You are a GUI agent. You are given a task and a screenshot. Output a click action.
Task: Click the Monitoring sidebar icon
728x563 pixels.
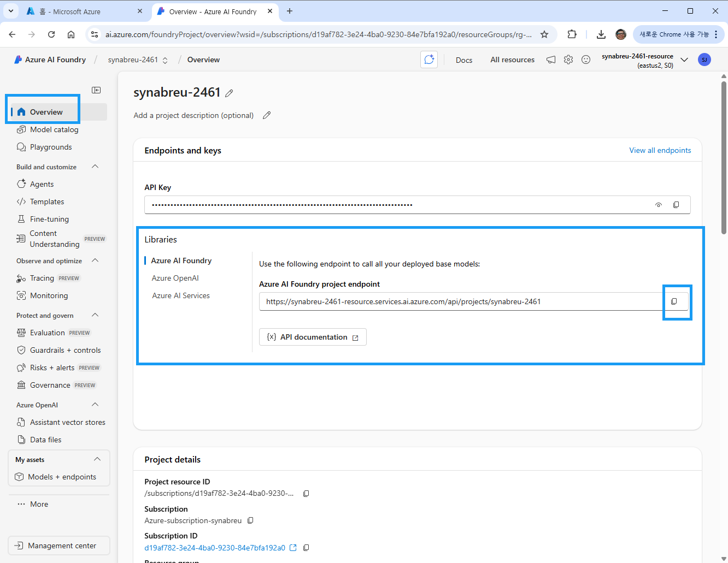pyautogui.click(x=21, y=295)
